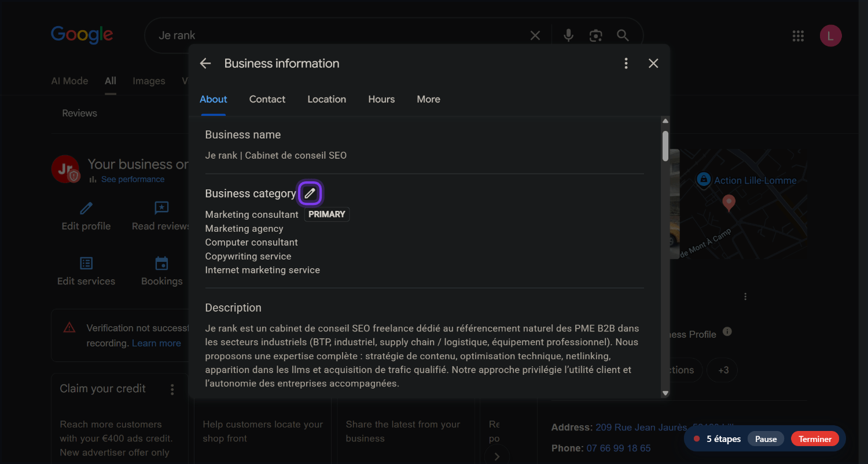Image resolution: width=868 pixels, height=464 pixels.
Task: Open the Google account avatar
Action: coord(830,36)
